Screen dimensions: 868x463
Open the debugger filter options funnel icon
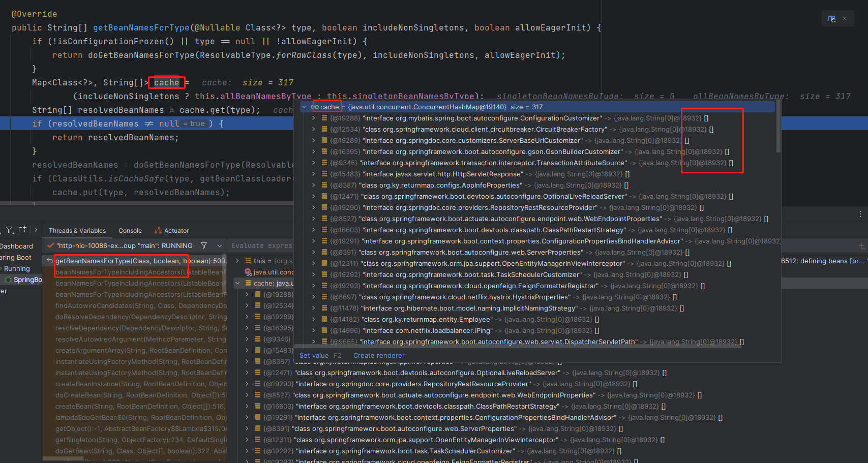[9, 230]
